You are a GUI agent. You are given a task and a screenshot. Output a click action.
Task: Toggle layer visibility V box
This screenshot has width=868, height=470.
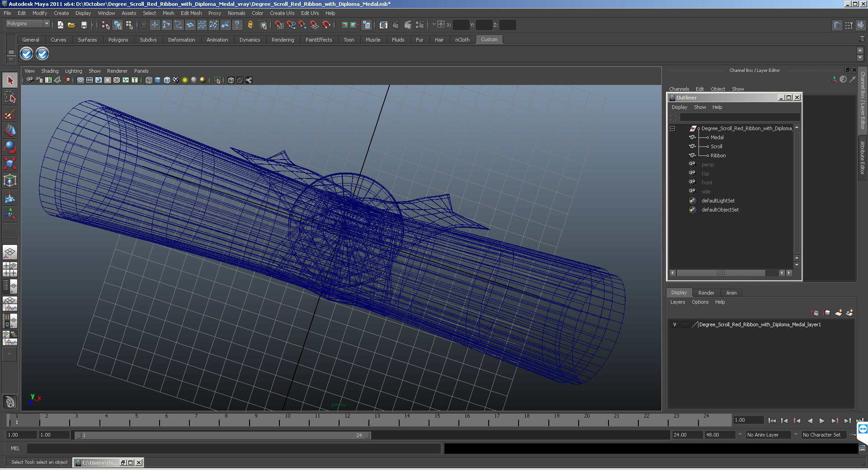[x=675, y=324]
